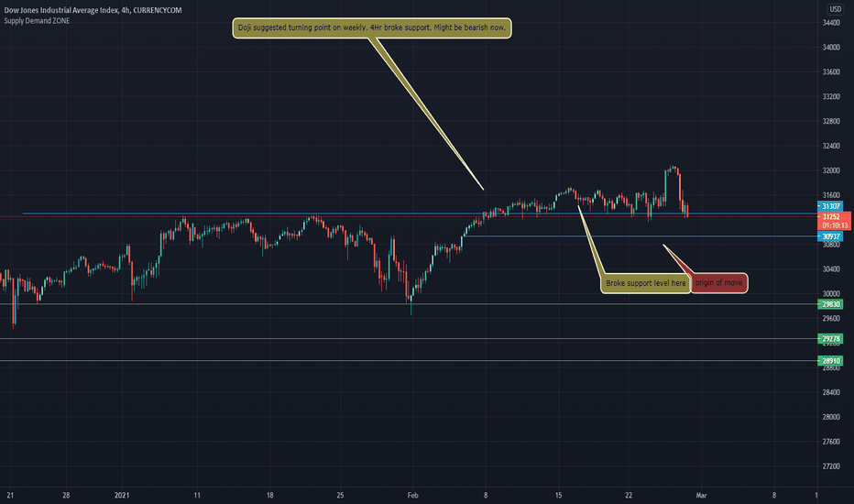The height and width of the screenshot is (504, 854).
Task: Click the 11 date on the time axis
Action: pos(197,495)
